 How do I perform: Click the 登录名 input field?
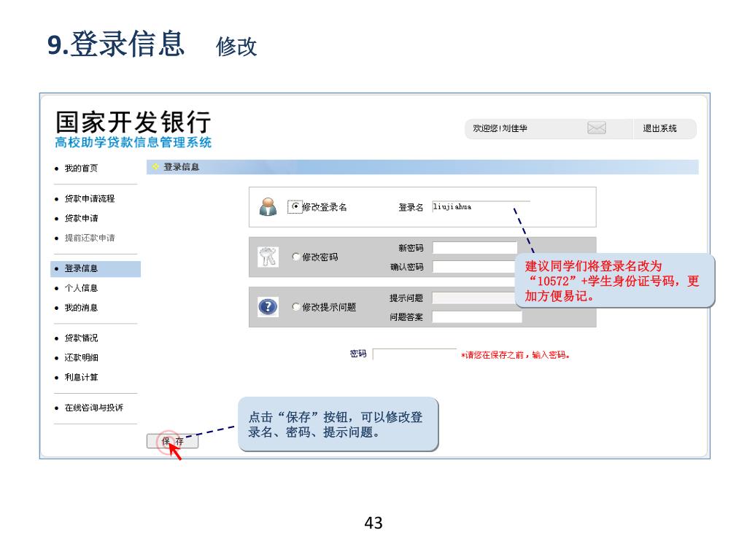click(x=481, y=206)
